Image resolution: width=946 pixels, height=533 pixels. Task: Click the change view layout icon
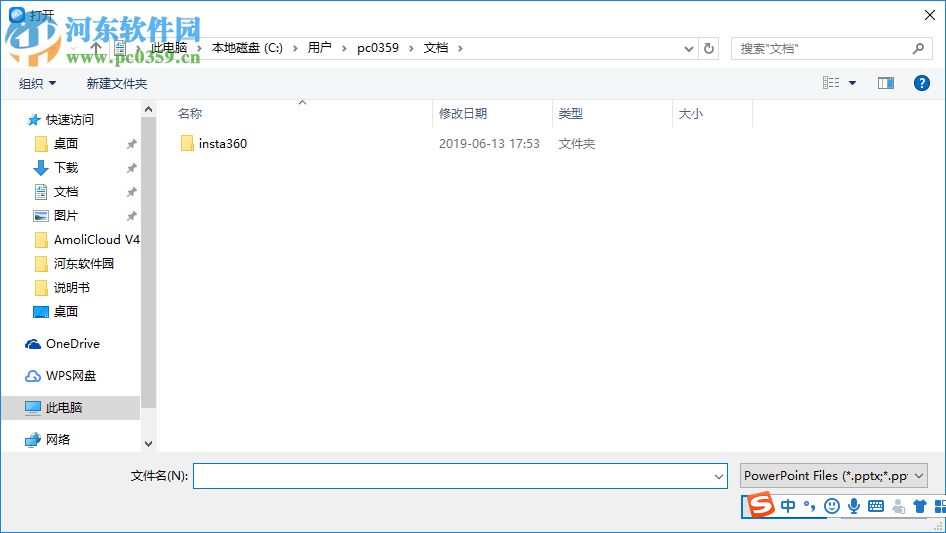pos(831,83)
